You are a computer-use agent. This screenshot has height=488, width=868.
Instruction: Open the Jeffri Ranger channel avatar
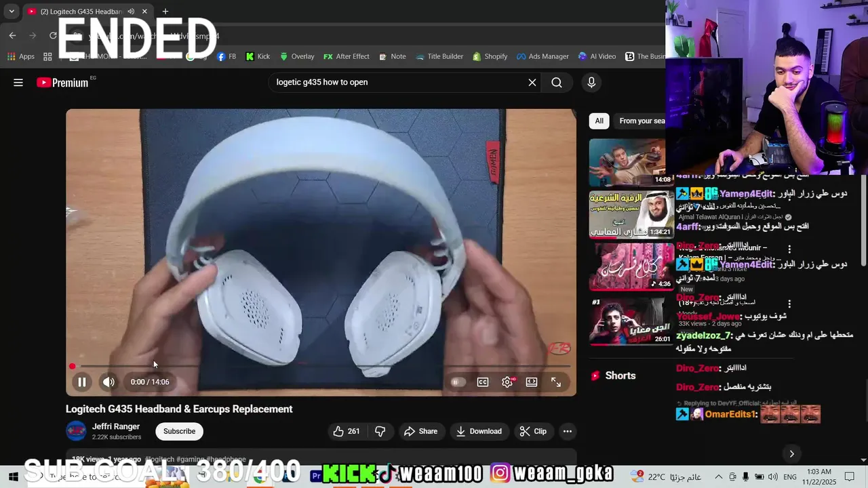coord(76,431)
